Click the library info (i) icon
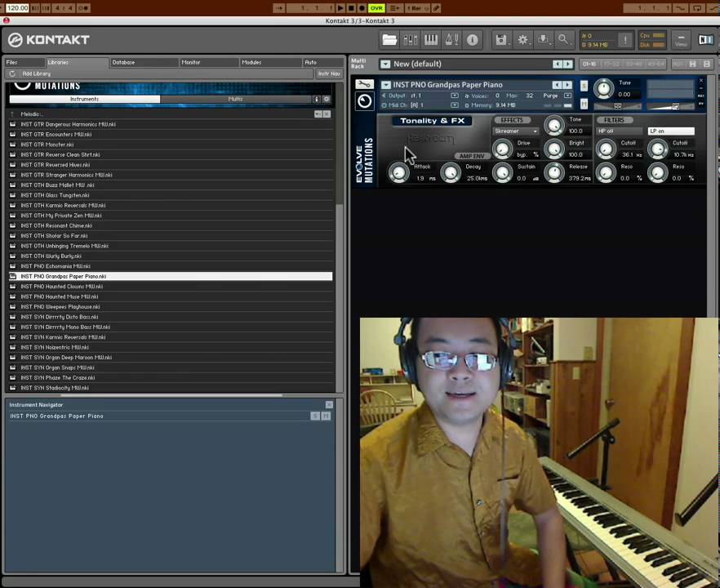Screen dimensions: 720x588 [317, 100]
